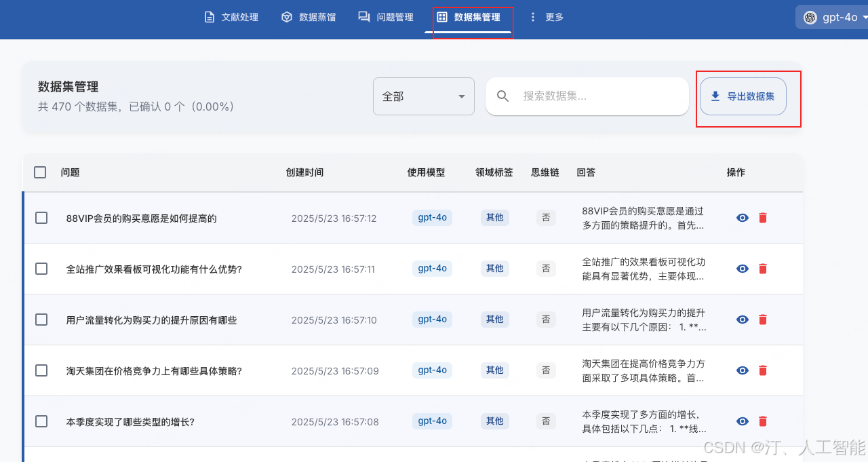View details of 88VIP会员 row with eye icon
The height and width of the screenshot is (462, 868).
pyautogui.click(x=743, y=218)
